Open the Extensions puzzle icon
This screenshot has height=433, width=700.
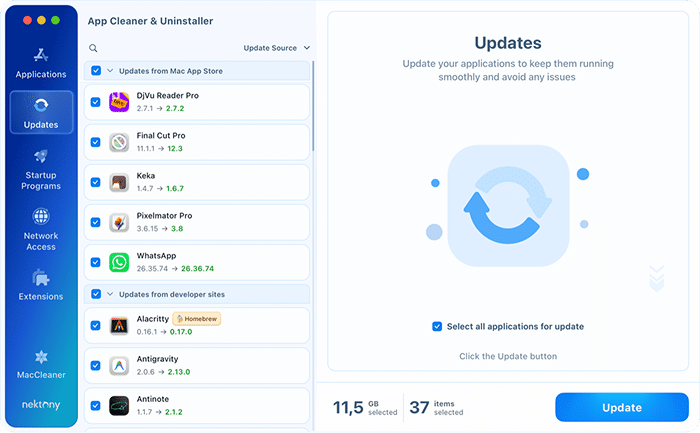coord(41,278)
